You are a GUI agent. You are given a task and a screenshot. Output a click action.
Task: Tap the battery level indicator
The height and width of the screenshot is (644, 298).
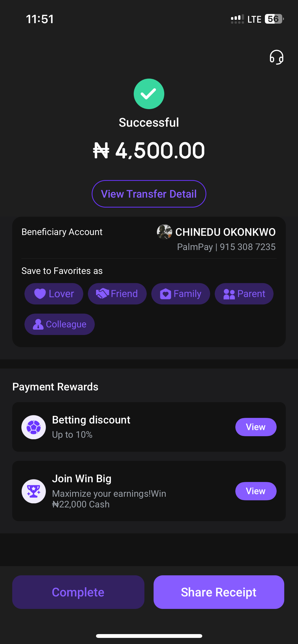point(274,19)
